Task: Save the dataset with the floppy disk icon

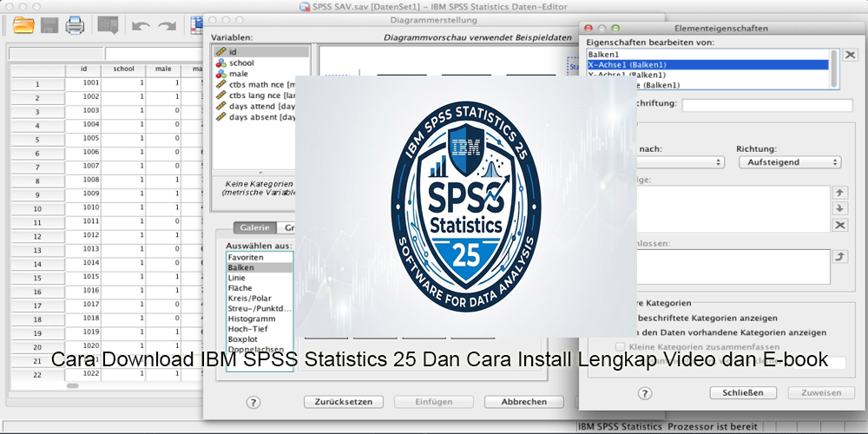Action: pos(49,25)
